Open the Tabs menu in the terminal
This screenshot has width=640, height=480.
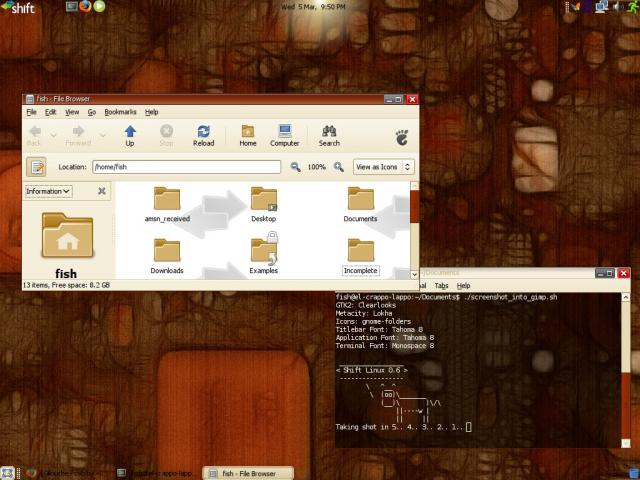pyautogui.click(x=441, y=285)
